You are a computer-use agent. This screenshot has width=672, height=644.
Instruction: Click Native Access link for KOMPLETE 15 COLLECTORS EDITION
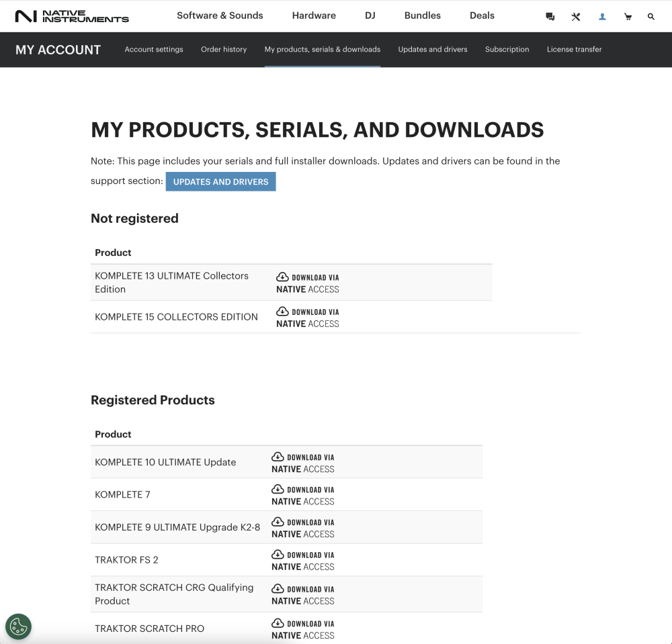tap(308, 318)
